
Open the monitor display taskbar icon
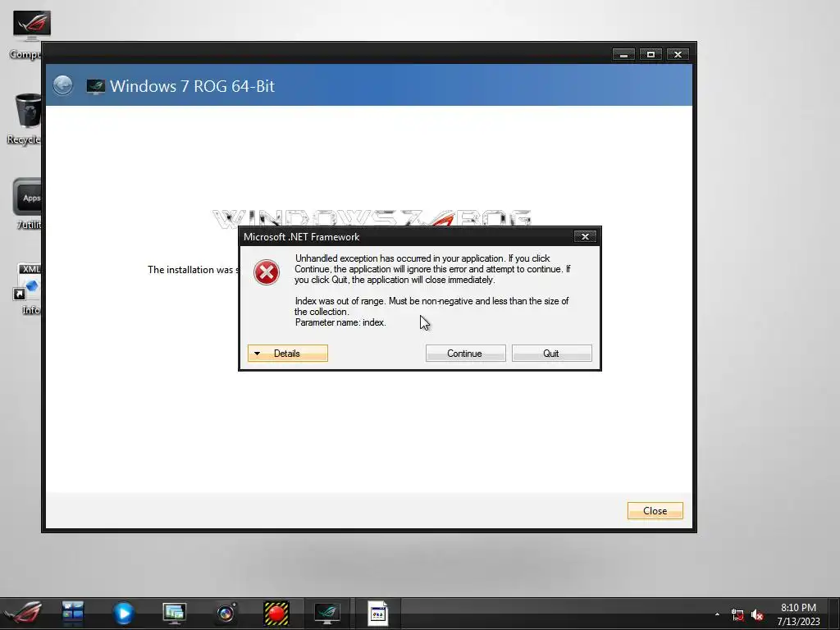174,614
